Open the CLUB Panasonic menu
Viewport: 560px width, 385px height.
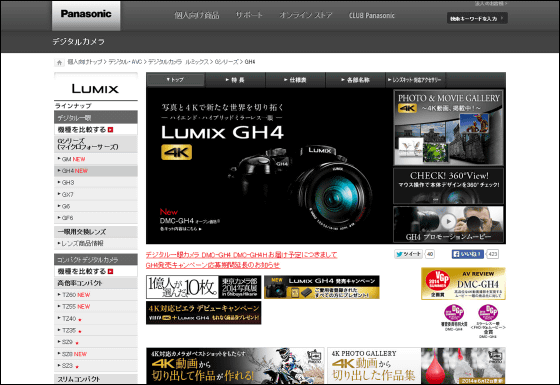point(372,15)
